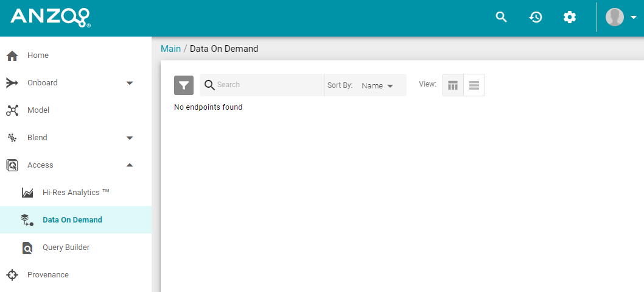Click the Main breadcrumb link

[170, 49]
